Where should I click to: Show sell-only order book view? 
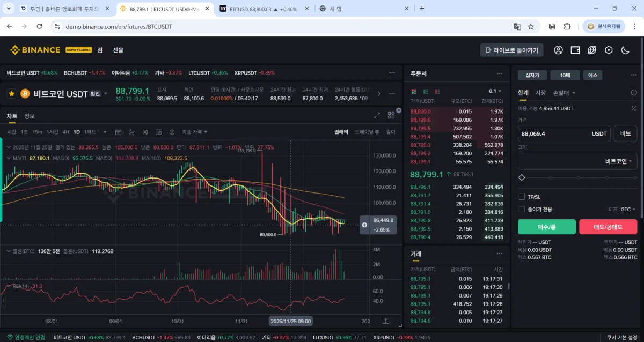pos(437,91)
